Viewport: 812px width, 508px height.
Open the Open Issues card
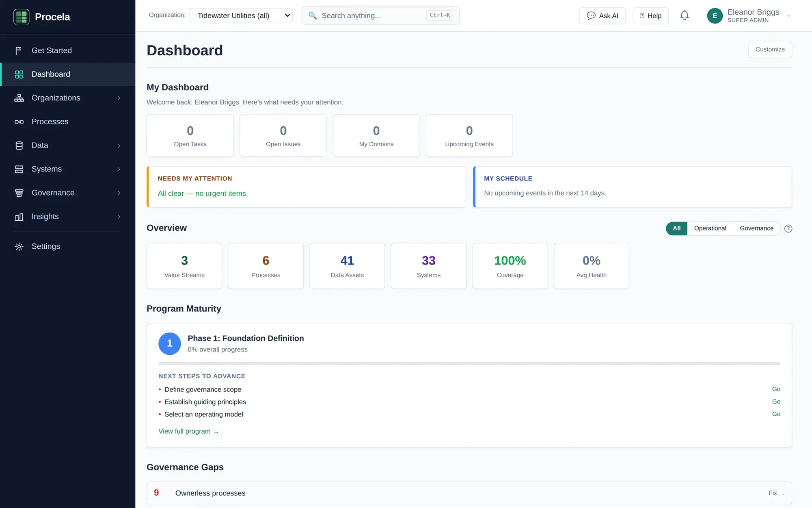click(x=283, y=135)
